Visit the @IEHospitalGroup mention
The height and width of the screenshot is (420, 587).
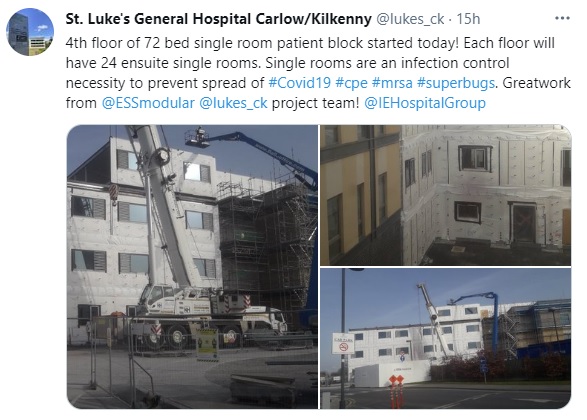[425, 103]
